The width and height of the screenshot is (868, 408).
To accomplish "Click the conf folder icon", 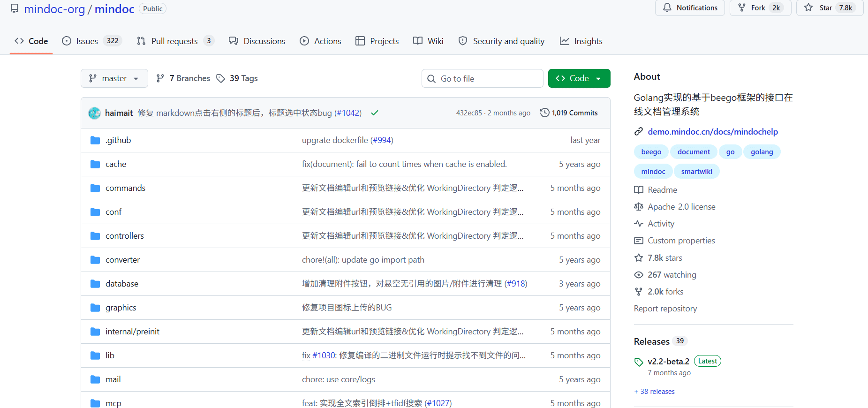I will (95, 212).
